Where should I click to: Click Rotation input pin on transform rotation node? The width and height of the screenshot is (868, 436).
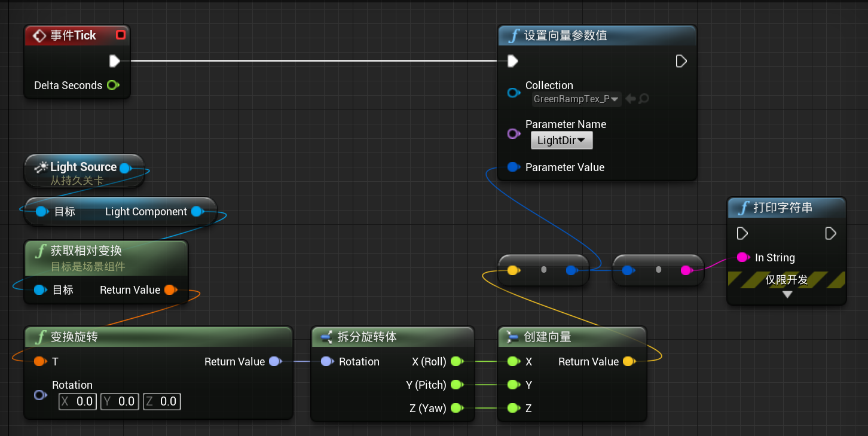40,395
